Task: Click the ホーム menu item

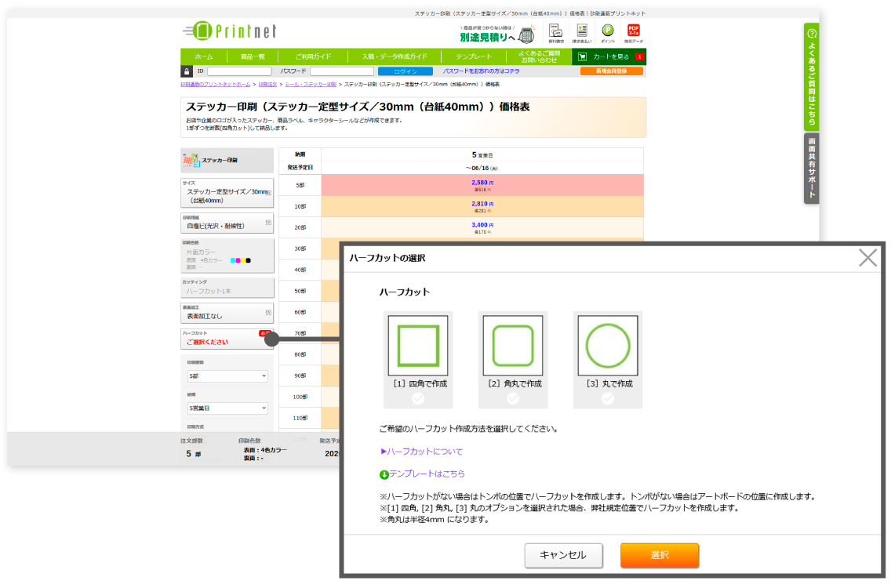Action: click(x=203, y=56)
